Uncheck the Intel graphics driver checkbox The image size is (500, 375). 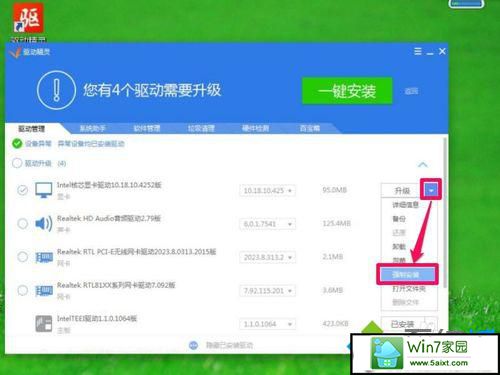22,190
